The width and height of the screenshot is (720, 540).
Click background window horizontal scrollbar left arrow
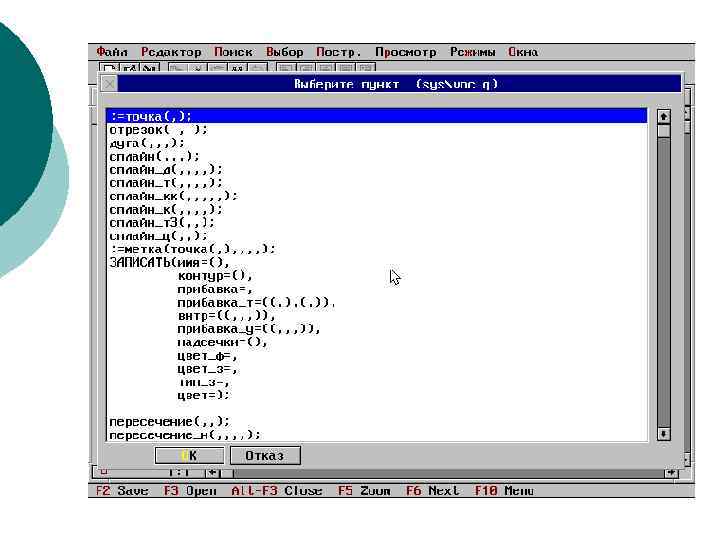coord(213,472)
